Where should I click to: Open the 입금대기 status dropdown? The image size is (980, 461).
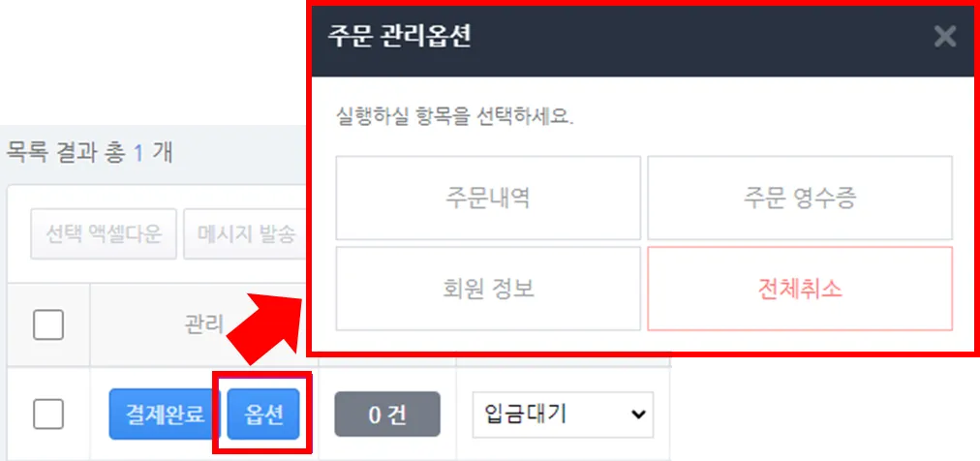click(564, 415)
